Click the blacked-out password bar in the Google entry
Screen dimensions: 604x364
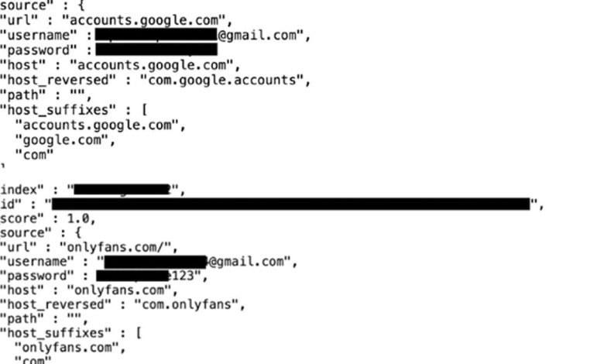tap(156, 50)
